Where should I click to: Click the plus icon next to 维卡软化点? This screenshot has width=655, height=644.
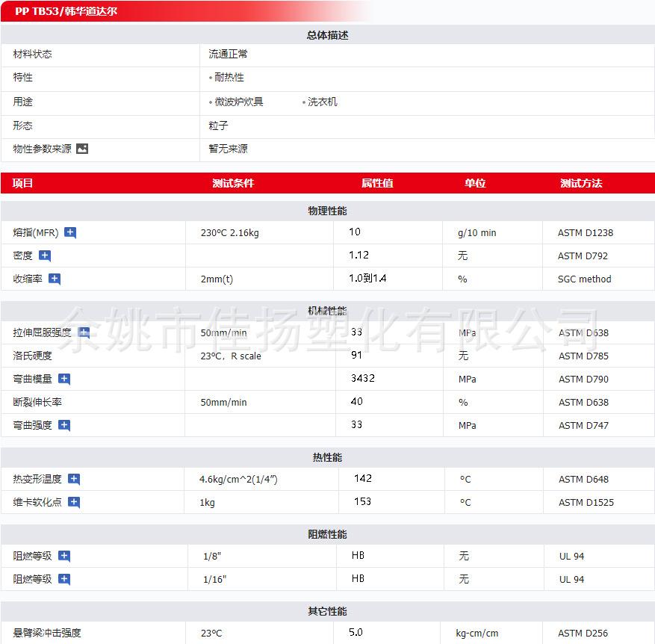[74, 502]
